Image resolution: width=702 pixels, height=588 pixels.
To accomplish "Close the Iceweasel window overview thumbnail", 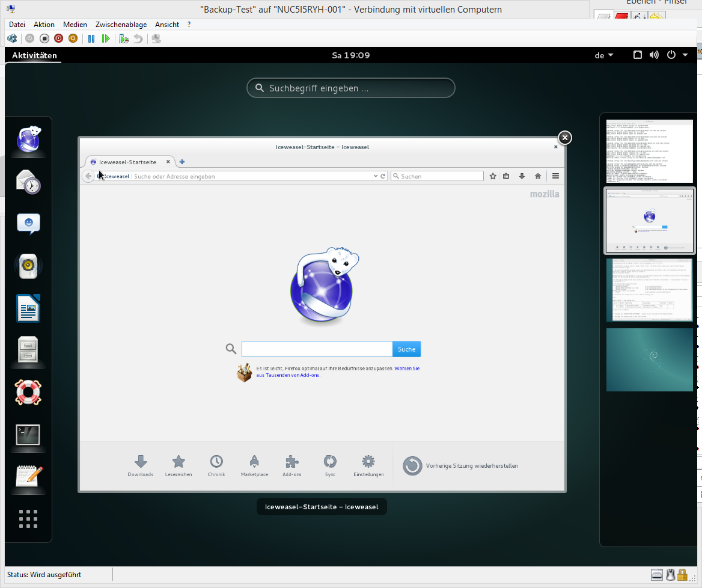I will [x=565, y=138].
